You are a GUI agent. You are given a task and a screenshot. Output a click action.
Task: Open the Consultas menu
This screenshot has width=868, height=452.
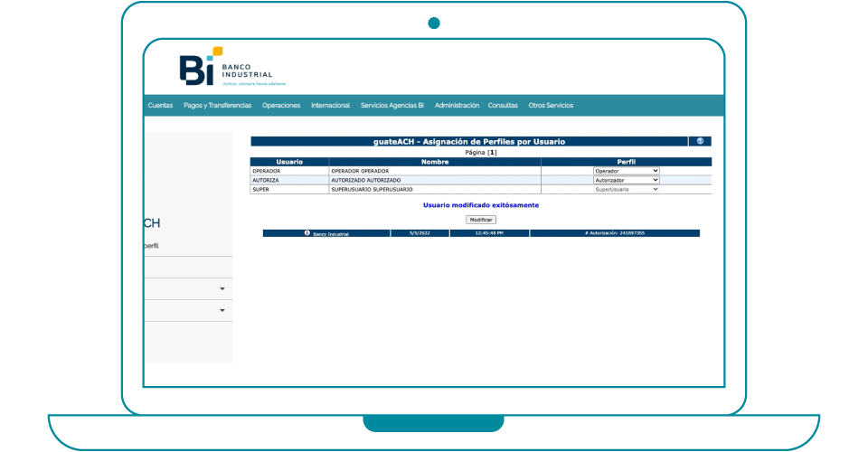point(503,106)
